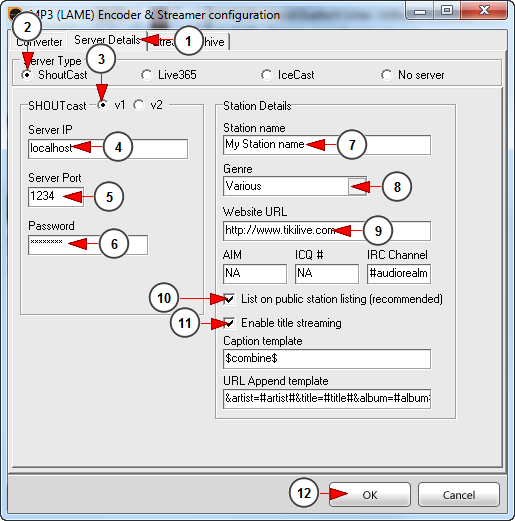515x521 pixels.
Task: Switch SHOUTcast protocol to v2
Action: (x=139, y=105)
